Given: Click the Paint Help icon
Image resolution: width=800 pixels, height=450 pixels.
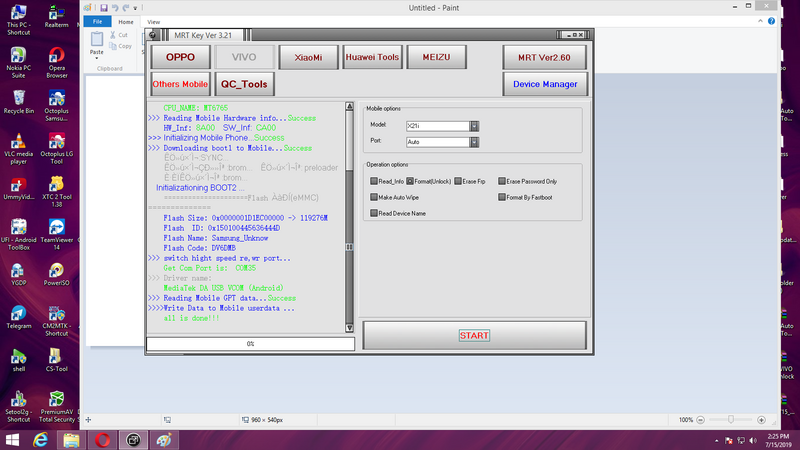Looking at the screenshot, I should tap(771, 21).
